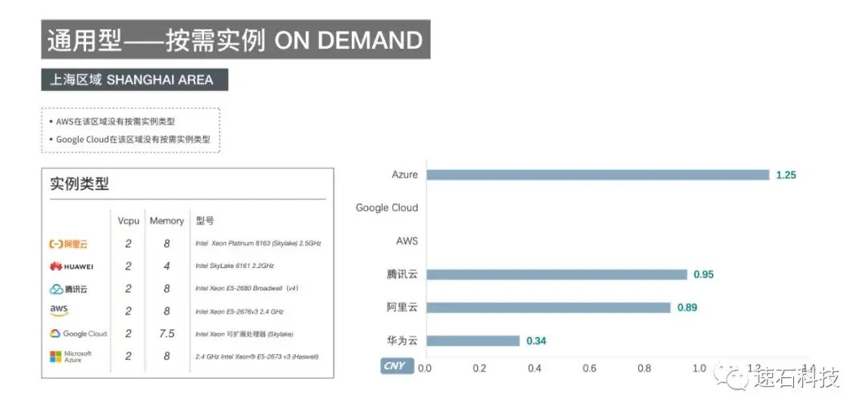The width and height of the screenshot is (868, 416).
Task: Click the model text Intel Xeon 可扩展处理器 (Skylake)
Action: pyautogui.click(x=244, y=334)
